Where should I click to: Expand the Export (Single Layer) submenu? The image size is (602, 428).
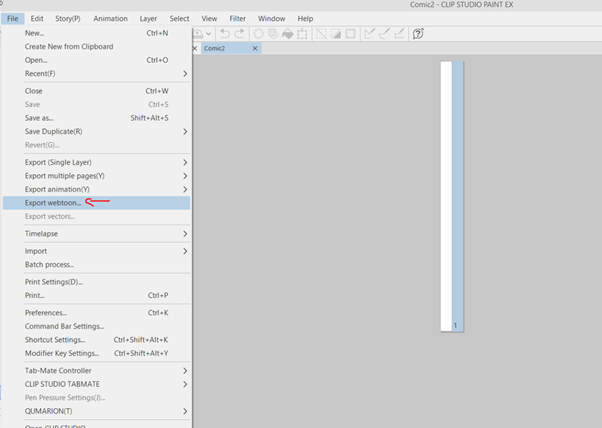[185, 162]
